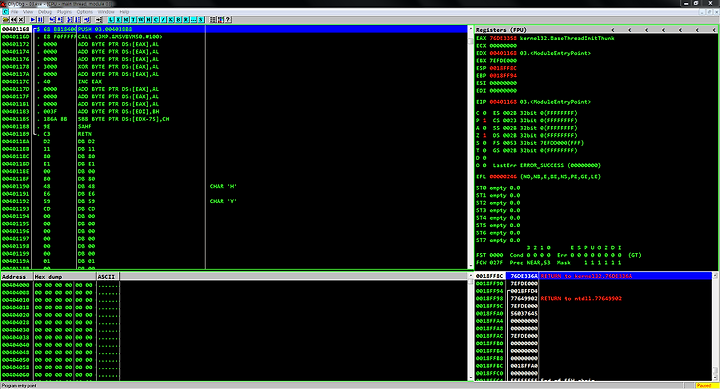Select the CALL <JMP.&MSVBVM50.#100> line
This screenshot has width=720, height=389.
[x=234, y=37]
